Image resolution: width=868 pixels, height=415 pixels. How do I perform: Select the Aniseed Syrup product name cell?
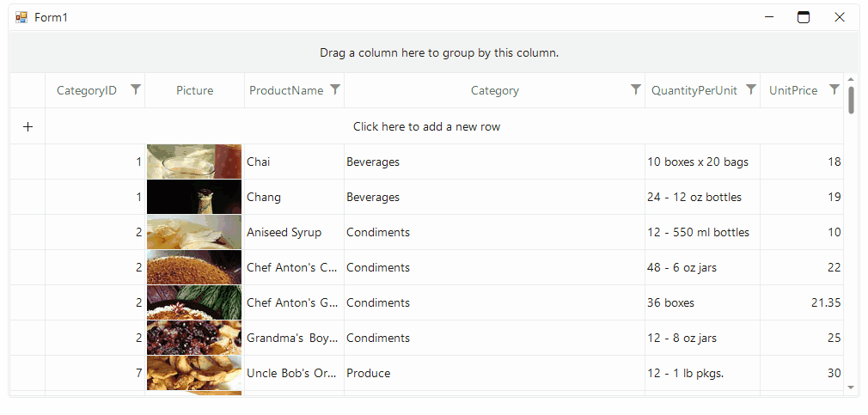tap(295, 232)
